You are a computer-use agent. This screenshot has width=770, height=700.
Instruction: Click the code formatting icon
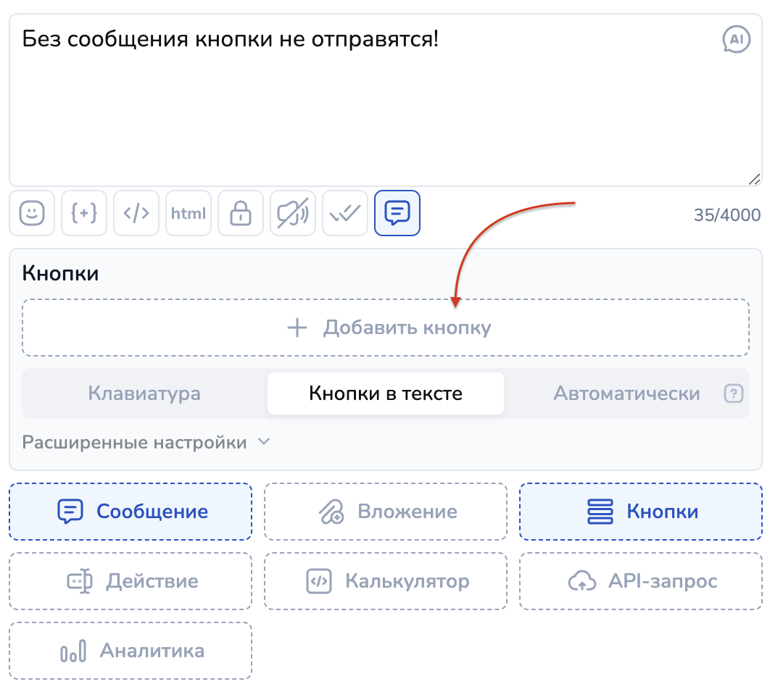(x=136, y=213)
